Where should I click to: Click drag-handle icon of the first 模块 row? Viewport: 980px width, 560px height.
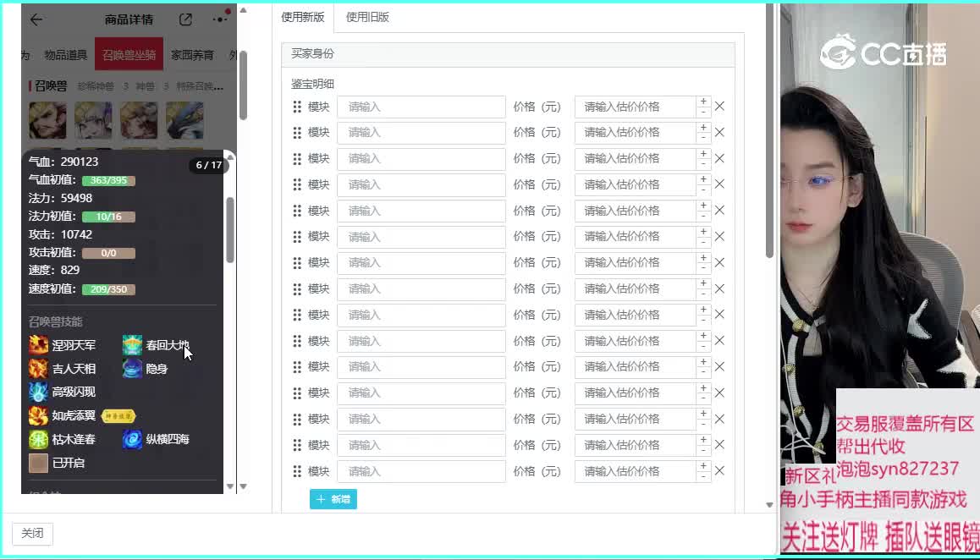[297, 107]
